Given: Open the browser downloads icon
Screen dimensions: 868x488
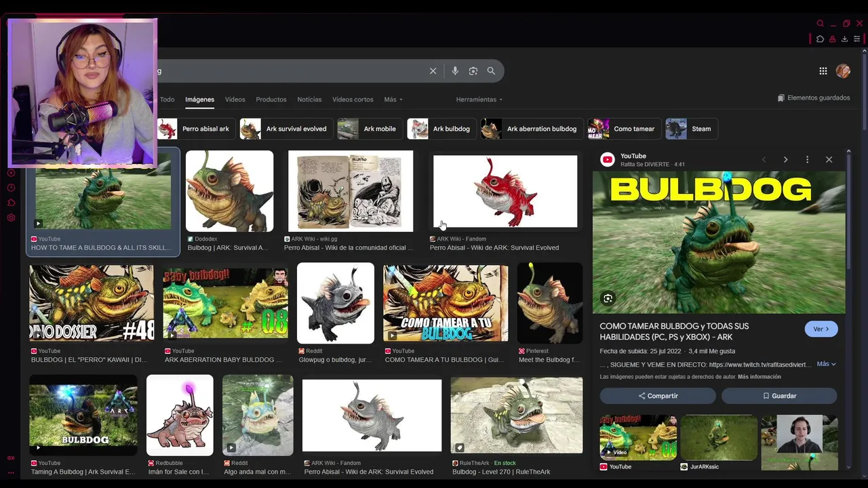Looking at the screenshot, I should (x=844, y=39).
